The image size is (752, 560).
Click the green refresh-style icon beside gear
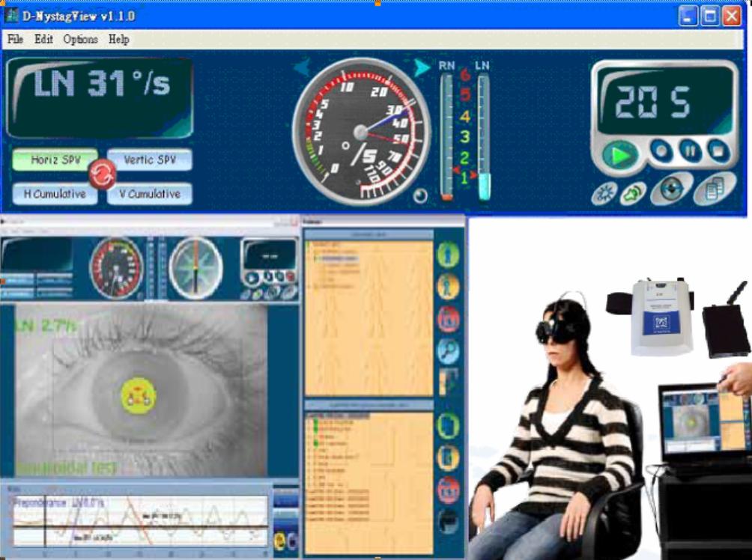coord(632,192)
